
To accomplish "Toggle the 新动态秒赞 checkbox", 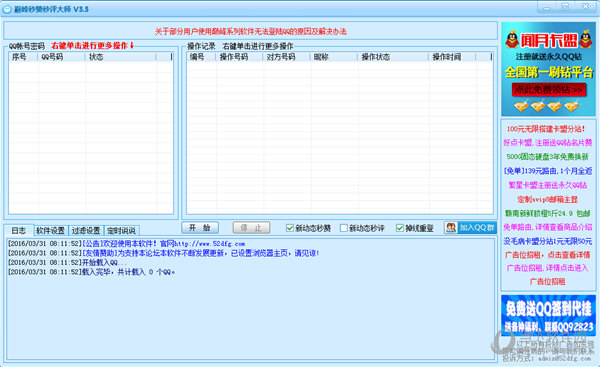I will [290, 228].
